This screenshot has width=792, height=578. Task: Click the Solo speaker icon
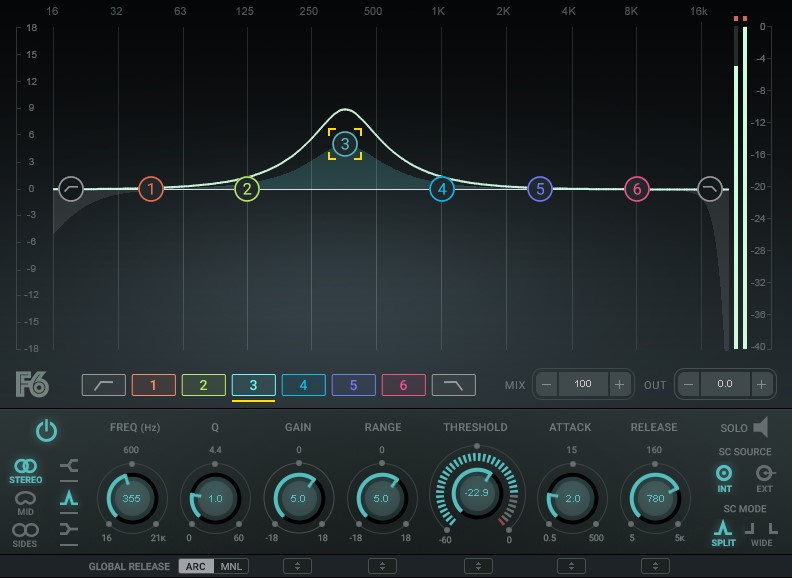(x=760, y=428)
